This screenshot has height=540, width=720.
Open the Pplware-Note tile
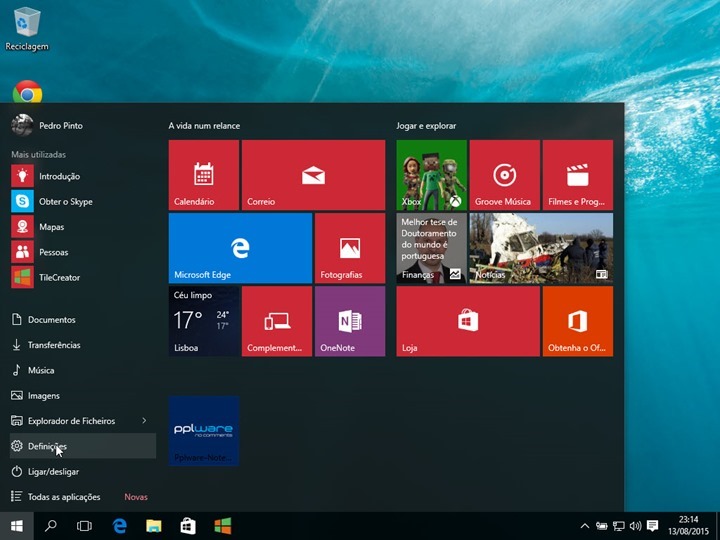[x=203, y=431]
